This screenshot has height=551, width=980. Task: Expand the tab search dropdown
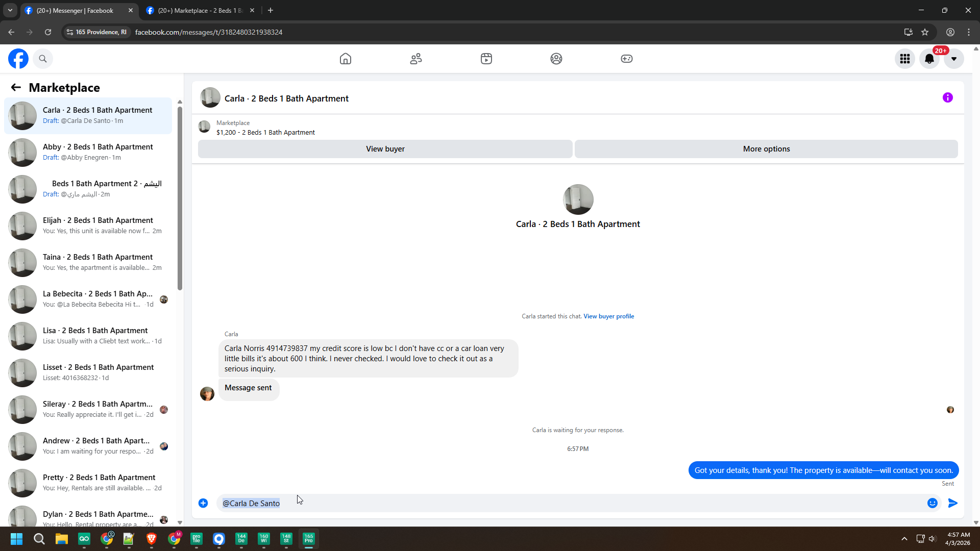pos(10,10)
